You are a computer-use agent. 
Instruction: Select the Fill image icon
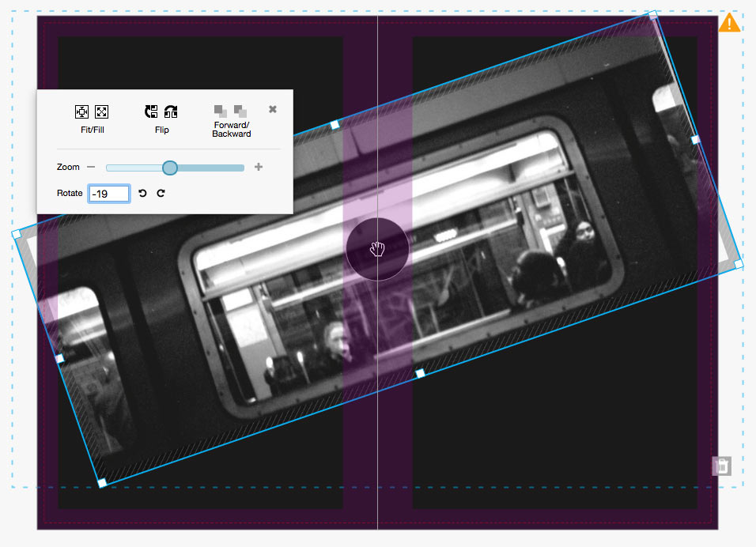coord(100,111)
